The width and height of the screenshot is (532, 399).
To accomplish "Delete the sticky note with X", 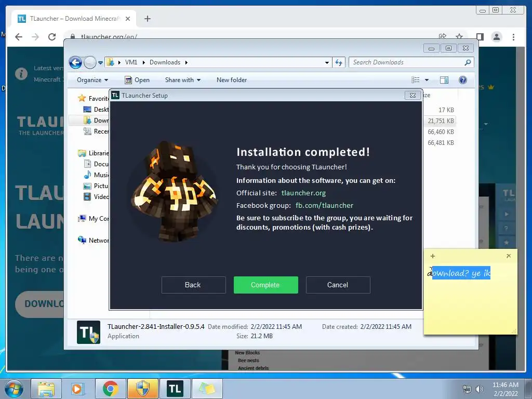I will [x=509, y=256].
